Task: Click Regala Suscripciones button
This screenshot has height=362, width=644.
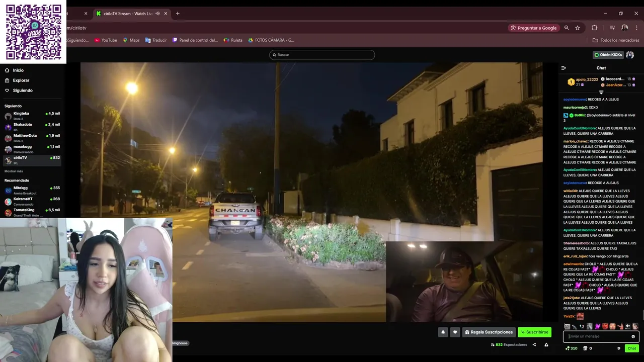Action: click(x=489, y=332)
